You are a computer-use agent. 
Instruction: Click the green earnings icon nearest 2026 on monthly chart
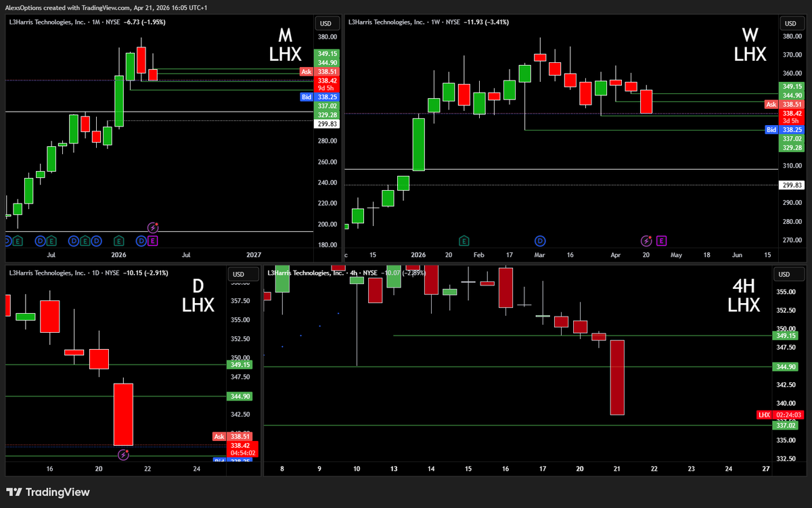coord(119,240)
